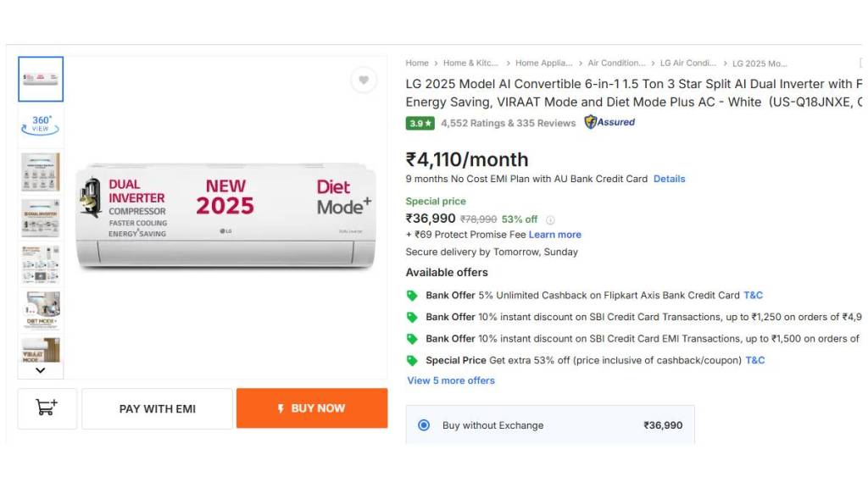Select the Buy without Exchange radio option
Viewport: 868px width, 488px height.
424,425
